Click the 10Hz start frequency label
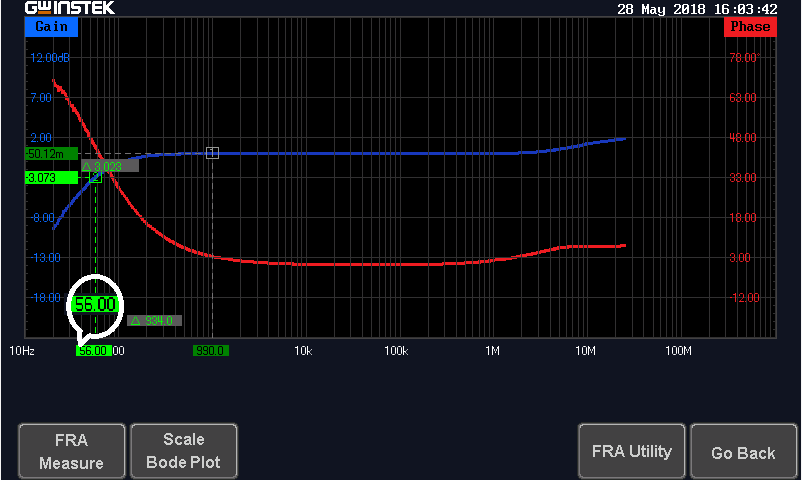Screen dimensions: 802x480 pyautogui.click(x=23, y=351)
